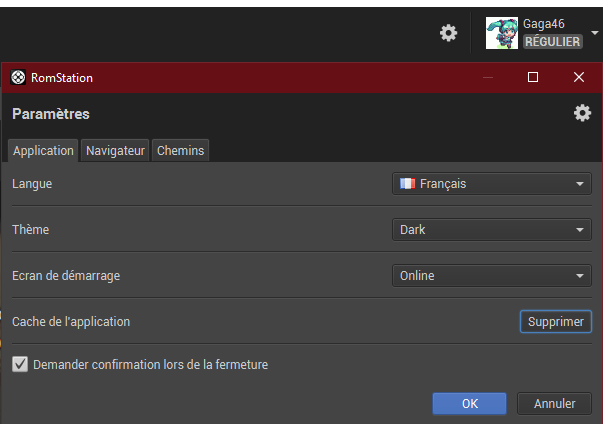The image size is (603, 424).
Task: Click the gear icon beside the user avatar
Action: 449,33
